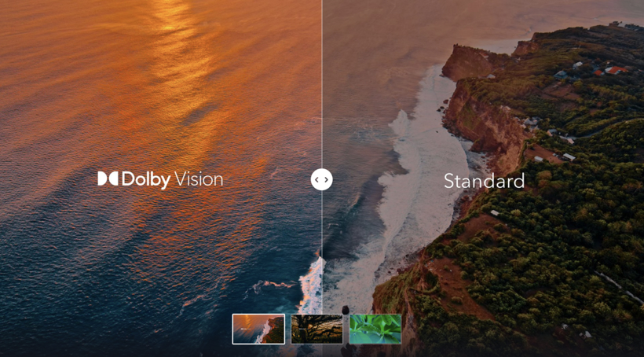Click the Dolby double-D logo icon
This screenshot has width=644, height=357.
coord(108,179)
